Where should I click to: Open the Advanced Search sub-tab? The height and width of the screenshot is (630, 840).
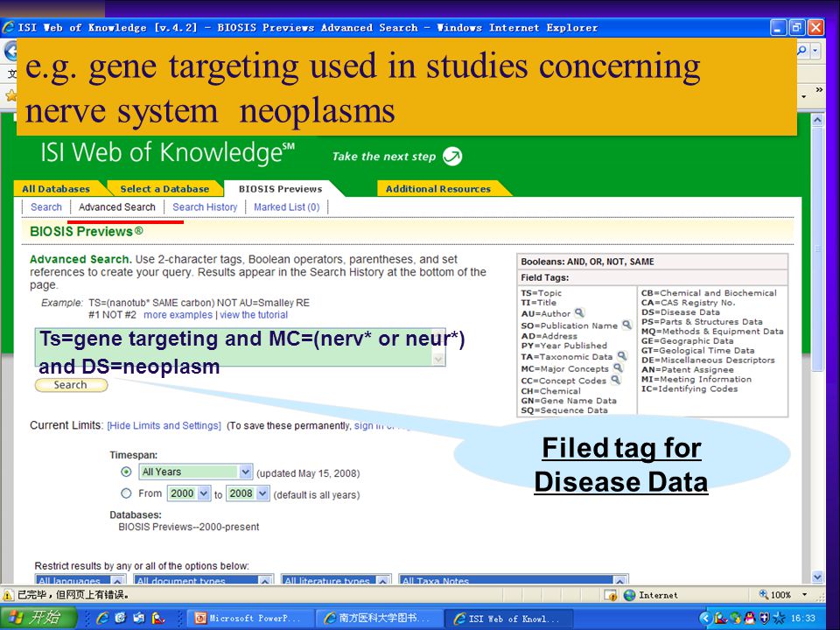116,206
